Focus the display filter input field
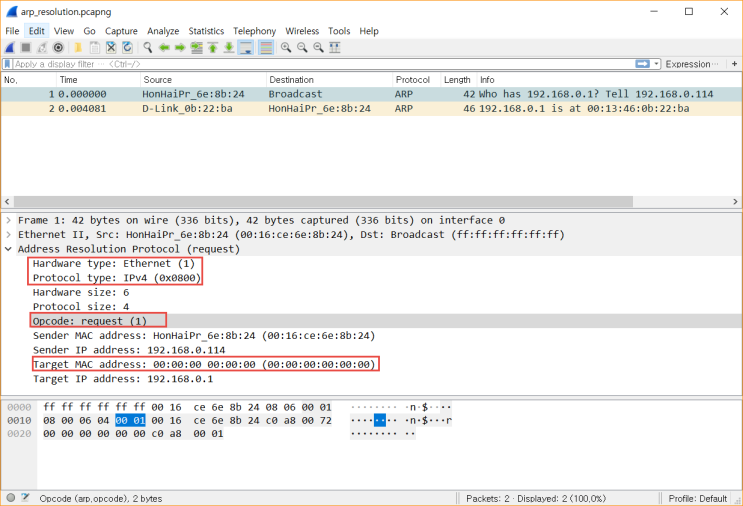 322,64
